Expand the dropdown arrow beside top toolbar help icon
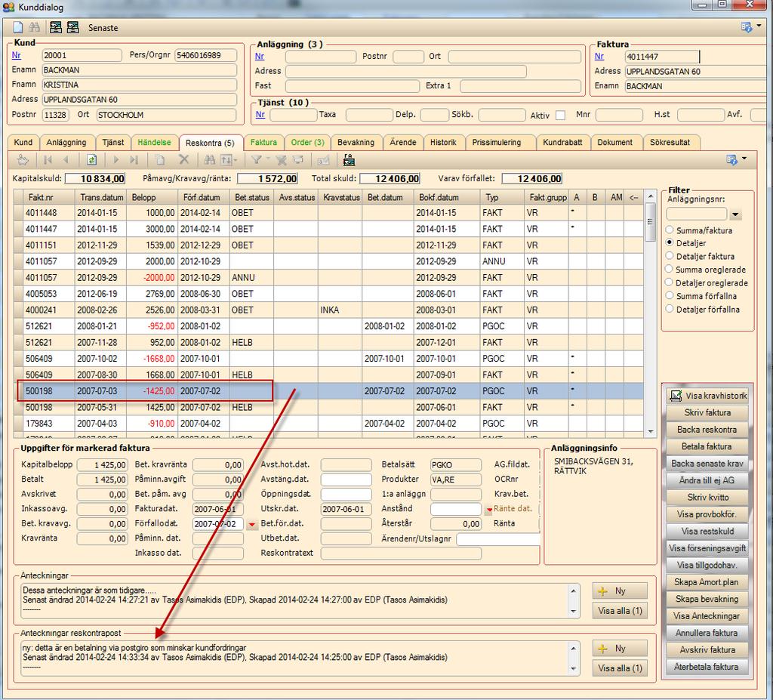 pos(759,26)
